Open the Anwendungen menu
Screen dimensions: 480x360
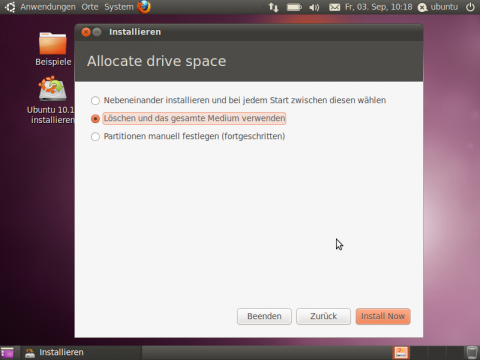pyautogui.click(x=48, y=7)
